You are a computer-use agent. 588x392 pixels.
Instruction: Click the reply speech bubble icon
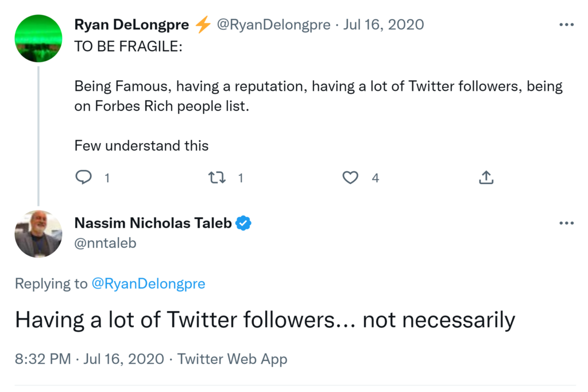[x=84, y=178]
